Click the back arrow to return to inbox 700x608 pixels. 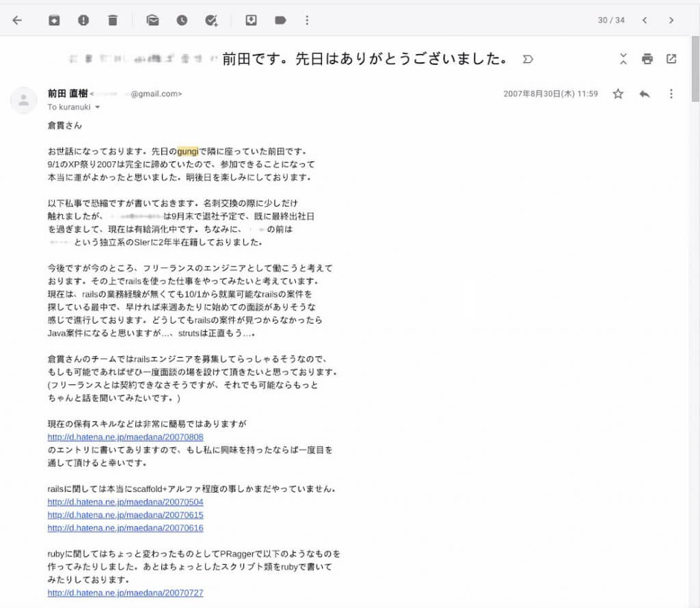17,21
